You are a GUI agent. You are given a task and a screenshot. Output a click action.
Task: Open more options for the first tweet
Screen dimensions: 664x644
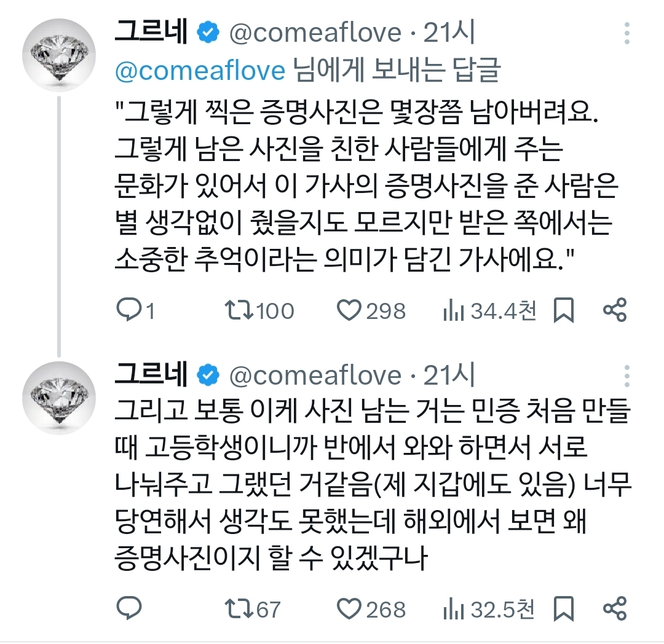pyautogui.click(x=626, y=33)
